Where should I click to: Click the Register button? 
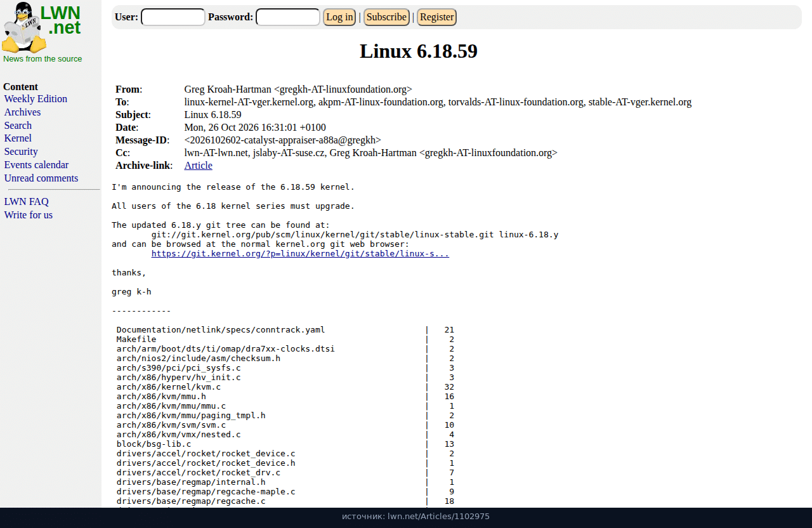[x=436, y=17]
